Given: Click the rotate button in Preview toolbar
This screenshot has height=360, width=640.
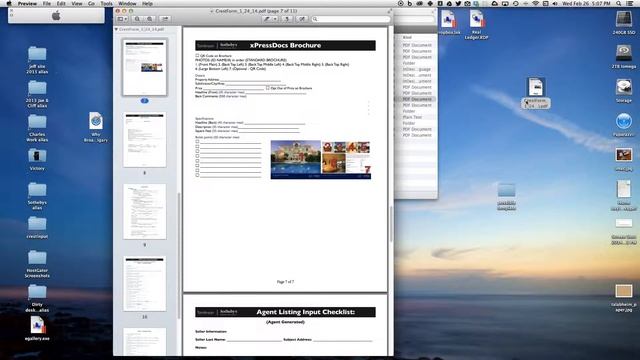Looking at the screenshot, I should point(287,19).
